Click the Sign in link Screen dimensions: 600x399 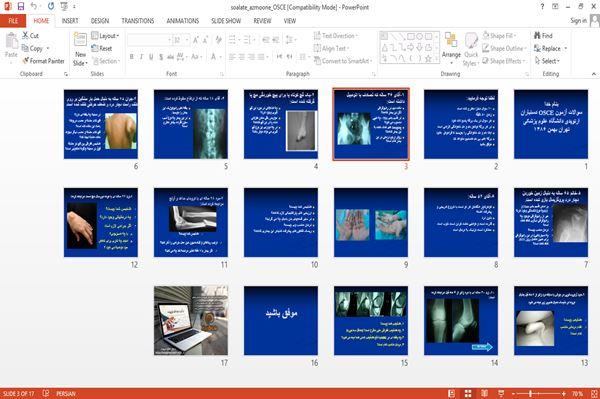(x=578, y=21)
